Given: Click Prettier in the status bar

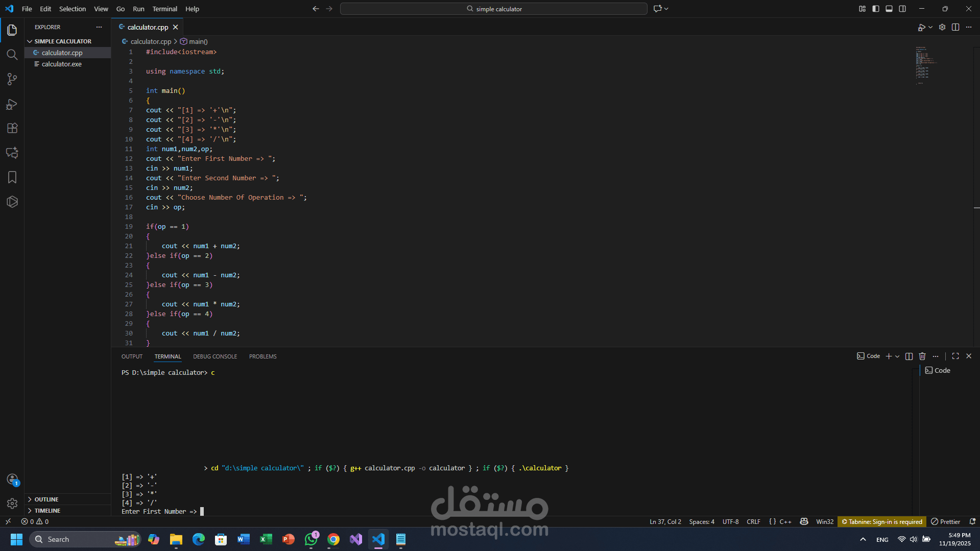Looking at the screenshot, I should coord(945,521).
